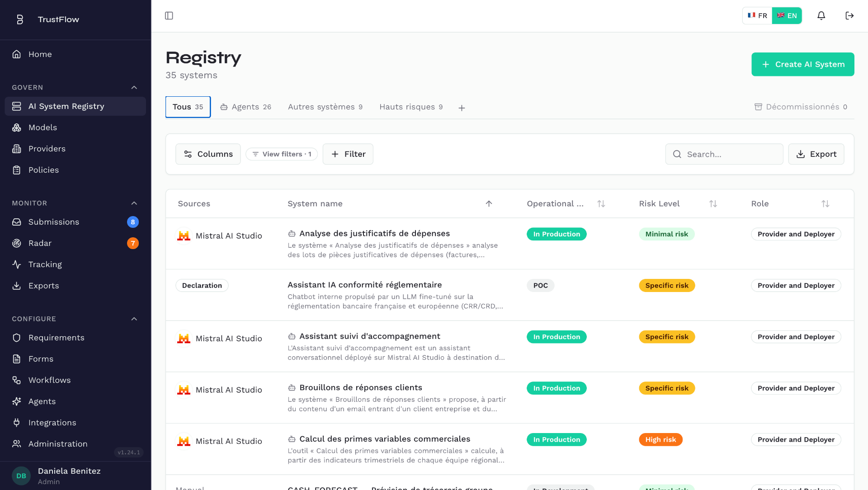Viewport: 868px width, 490px height.
Task: Click Mistral icon in Calcul des primes row
Action: tap(184, 442)
